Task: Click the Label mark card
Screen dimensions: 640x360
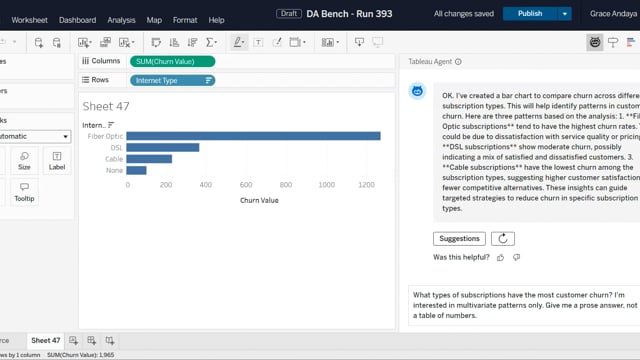Action: pos(57,161)
